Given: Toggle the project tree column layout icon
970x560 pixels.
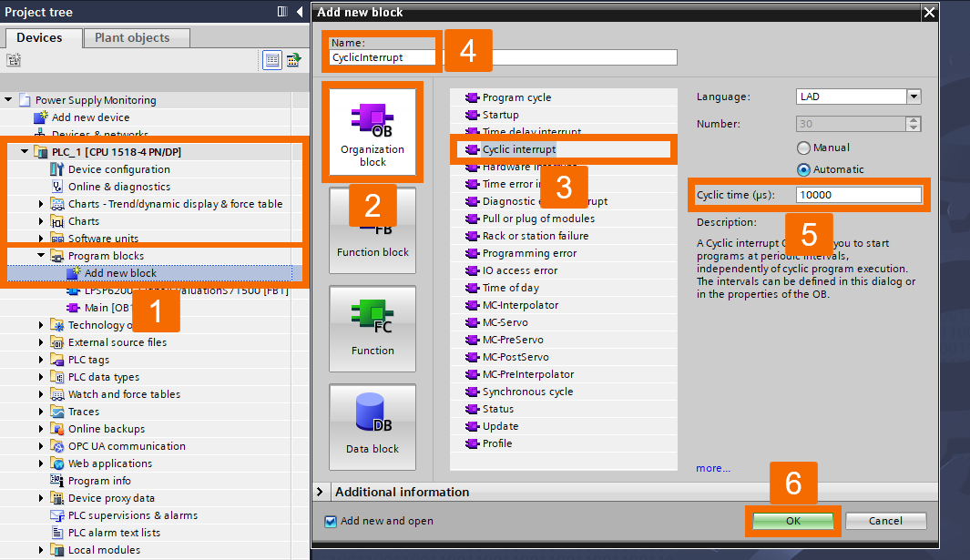Looking at the screenshot, I should [282, 12].
